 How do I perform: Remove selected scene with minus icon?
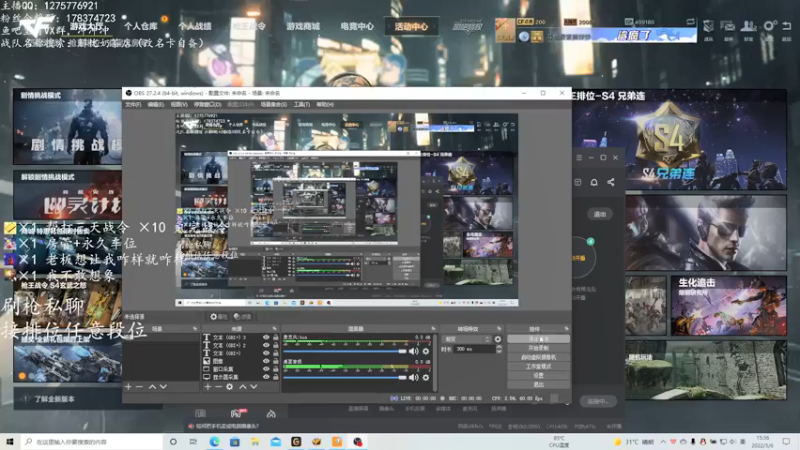139,387
